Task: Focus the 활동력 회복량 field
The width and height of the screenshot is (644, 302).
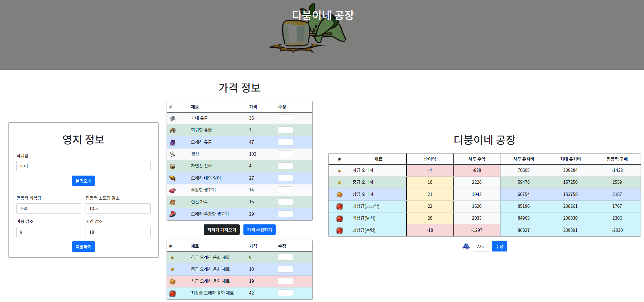Action: (x=49, y=208)
